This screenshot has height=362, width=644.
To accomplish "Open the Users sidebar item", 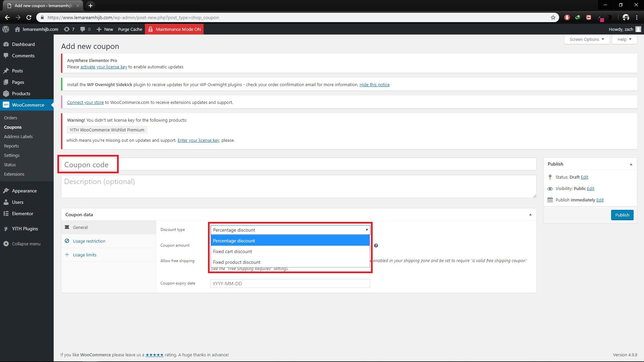I will (27, 202).
